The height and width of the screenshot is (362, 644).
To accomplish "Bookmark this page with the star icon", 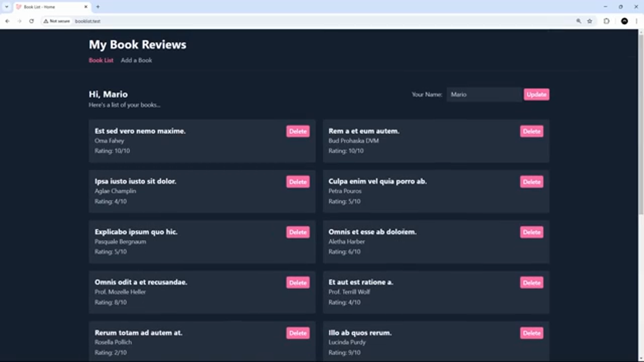I will click(x=590, y=21).
